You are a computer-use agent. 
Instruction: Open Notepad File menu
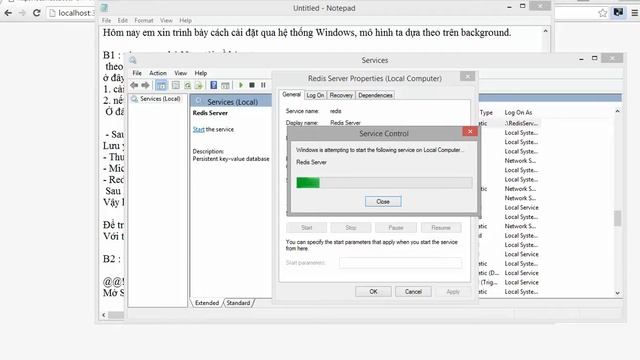[107, 20]
